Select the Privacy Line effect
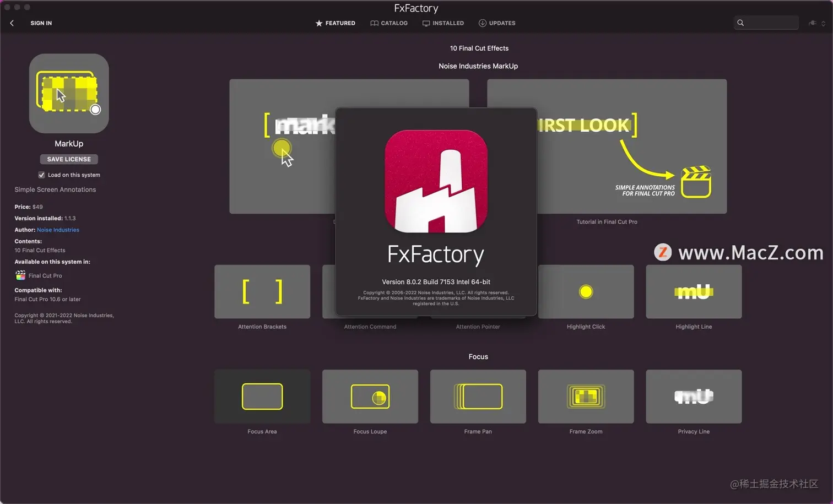The image size is (833, 504). [694, 396]
